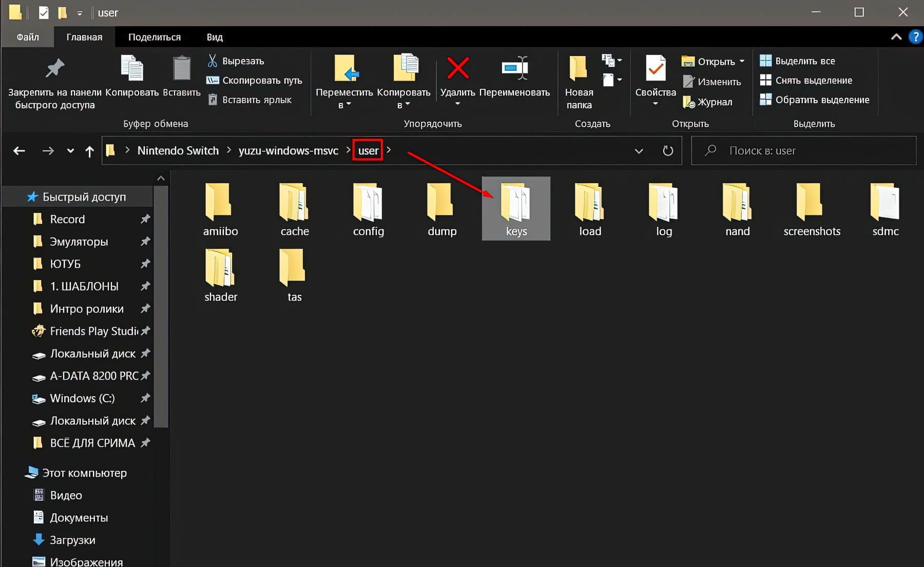Open the address bar history dropdown chevron
The image size is (924, 567).
point(639,151)
